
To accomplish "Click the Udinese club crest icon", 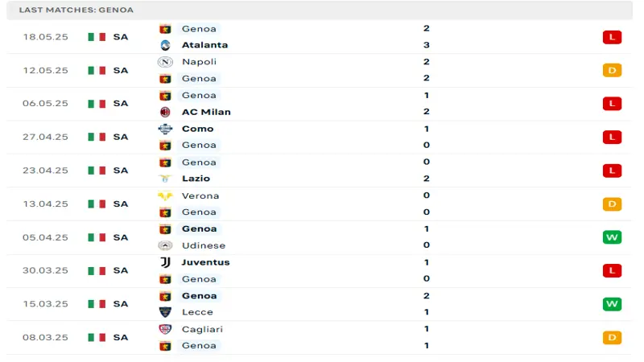I will tap(165, 245).
